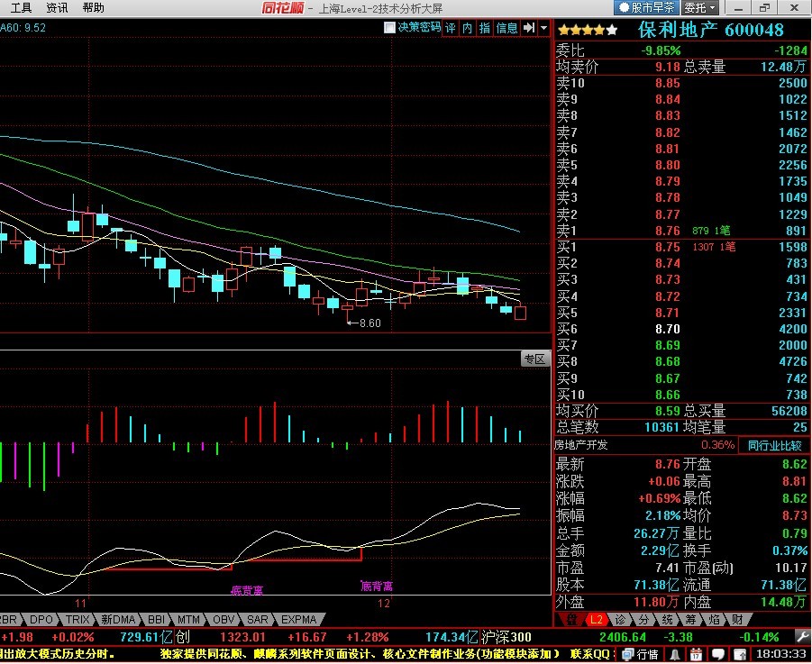Click the wrench settings icon
This screenshot has height=664, width=812.
coord(802,637)
